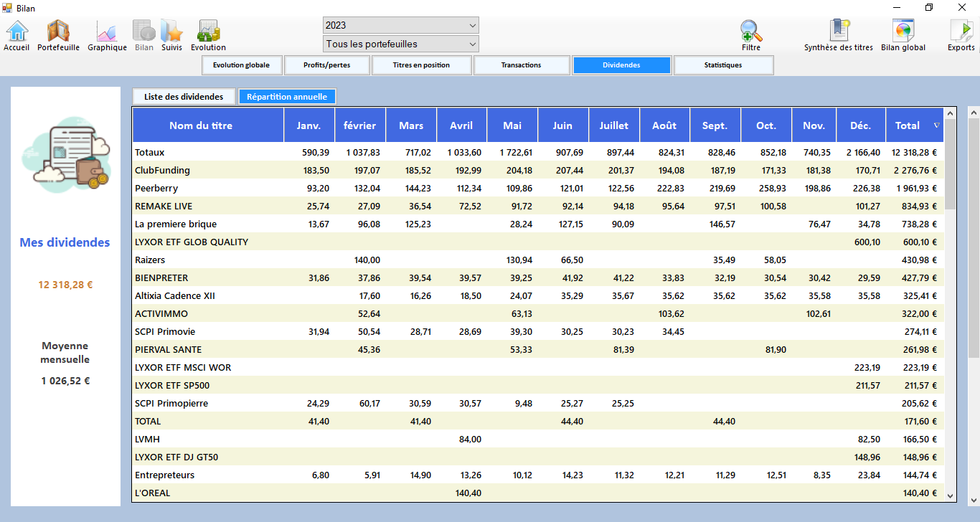Select the Raizers row name
This screenshot has width=980, height=522.
tap(150, 260)
